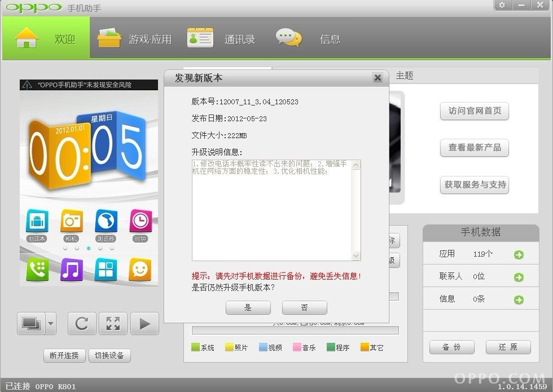Click the green 程序 legend swatch
Image resolution: width=553 pixels, height=392 pixels.
tap(331, 347)
